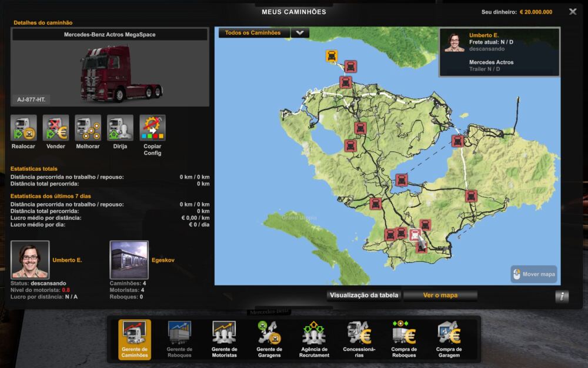Open Compra de Reboques in bottom bar

404,340
